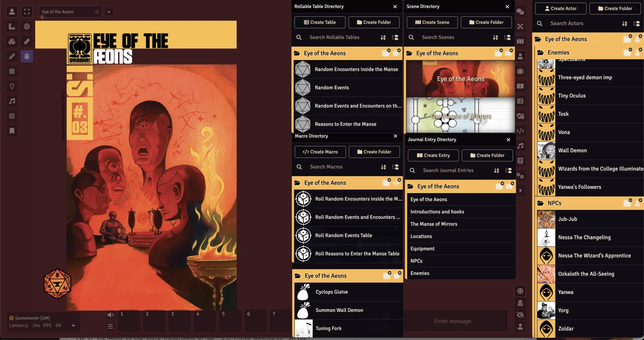Viewport: 644px width, 340px height.
Task: Click the Create Scene button
Action: 432,22
